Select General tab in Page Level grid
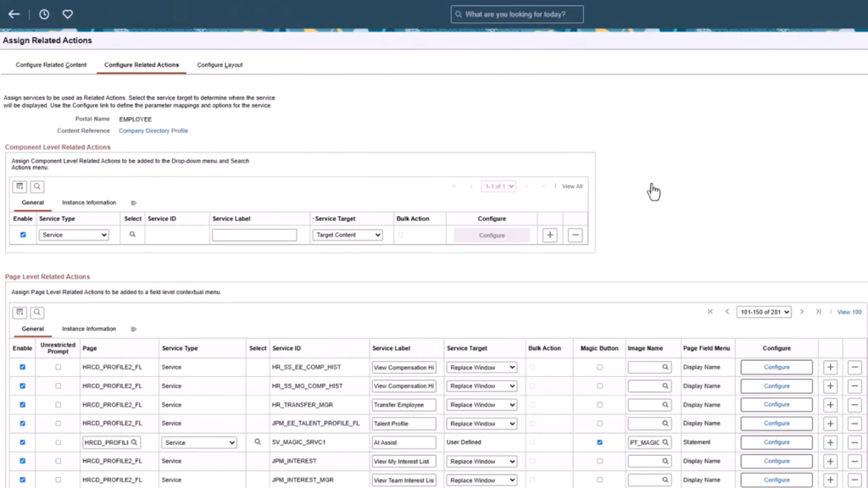Screen dimensions: 868x488 (x=33, y=329)
